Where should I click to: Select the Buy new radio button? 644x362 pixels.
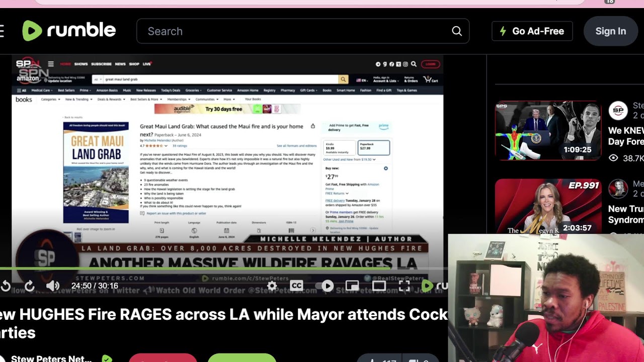(386, 168)
